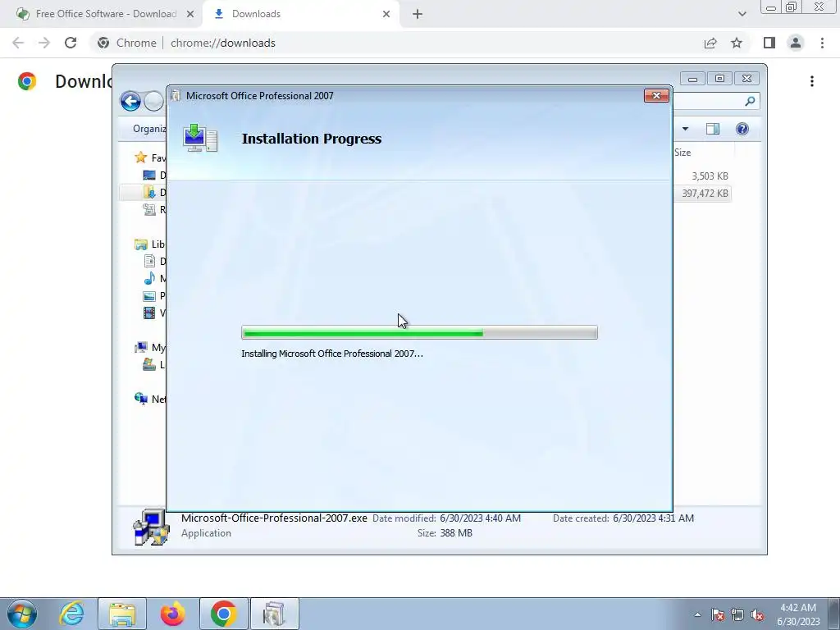Open the Action Center flag icon

click(718, 614)
